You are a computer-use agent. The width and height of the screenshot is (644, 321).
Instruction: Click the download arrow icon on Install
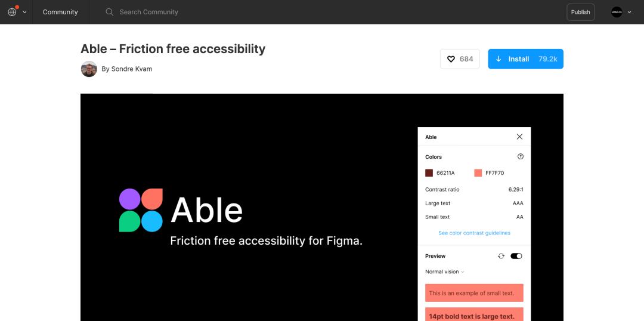coord(499,59)
